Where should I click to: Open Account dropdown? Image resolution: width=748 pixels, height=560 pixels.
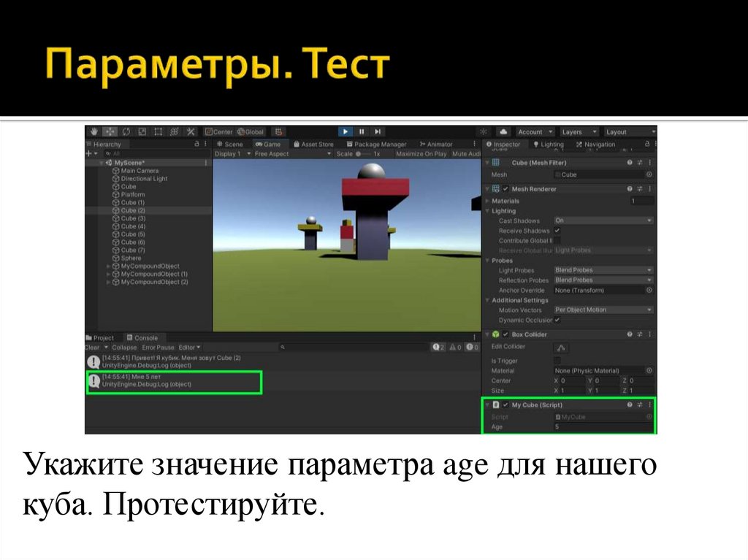click(534, 131)
